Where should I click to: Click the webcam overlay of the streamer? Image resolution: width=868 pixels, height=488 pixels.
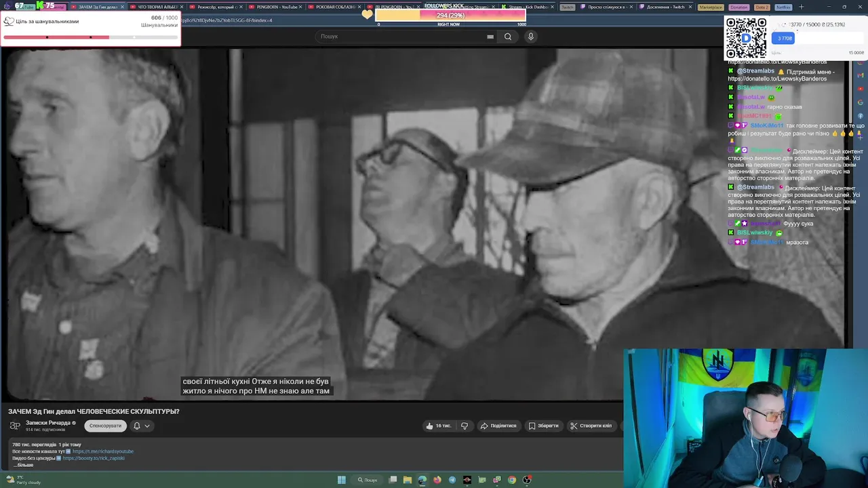(745, 418)
